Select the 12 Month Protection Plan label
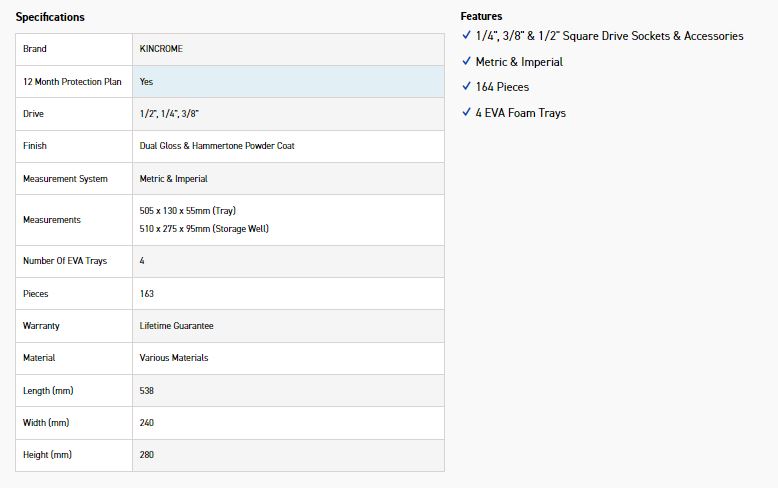Screen dimensions: 778x488 tap(72, 82)
